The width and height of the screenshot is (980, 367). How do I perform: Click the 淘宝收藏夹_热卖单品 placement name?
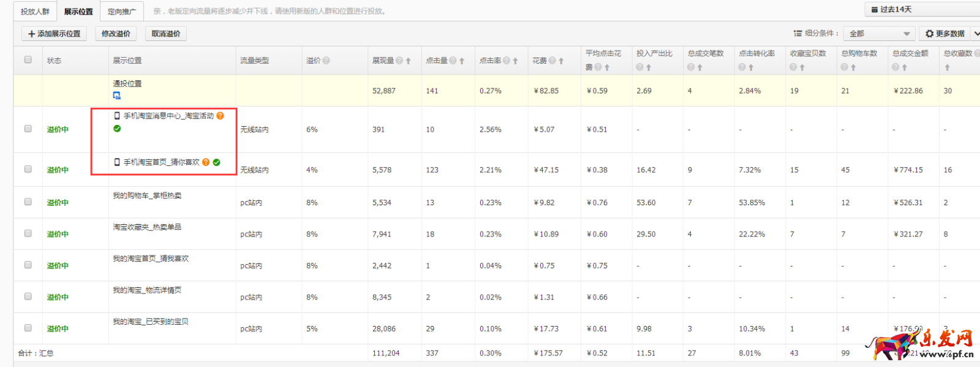(147, 227)
